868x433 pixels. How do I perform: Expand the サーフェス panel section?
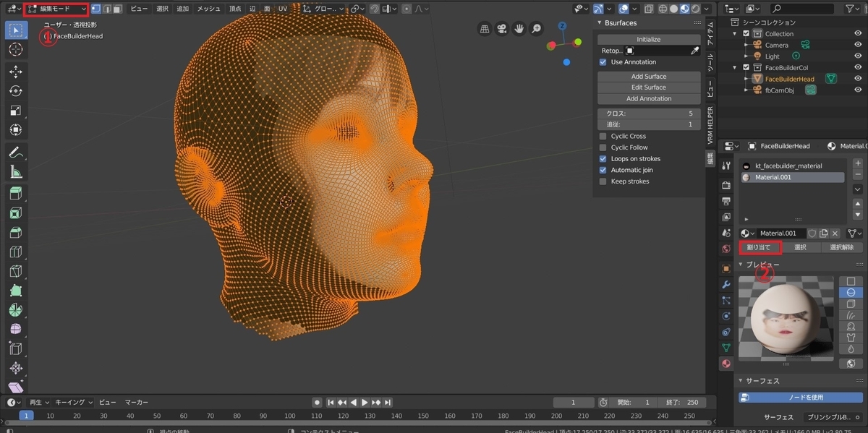point(762,381)
